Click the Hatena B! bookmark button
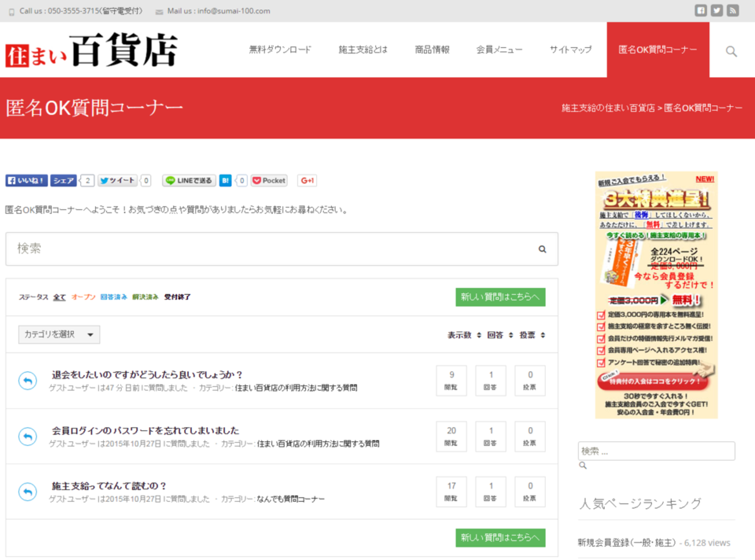755x560 pixels. 225,180
